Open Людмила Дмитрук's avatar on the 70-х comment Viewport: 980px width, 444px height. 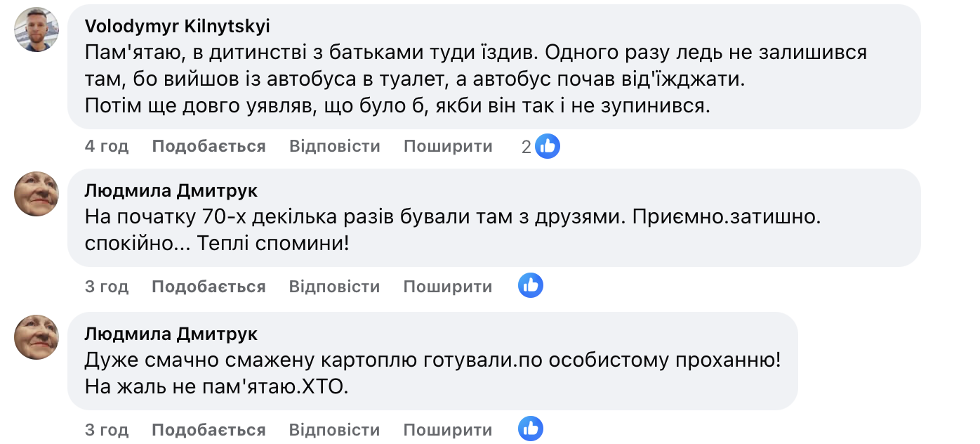[x=37, y=193]
